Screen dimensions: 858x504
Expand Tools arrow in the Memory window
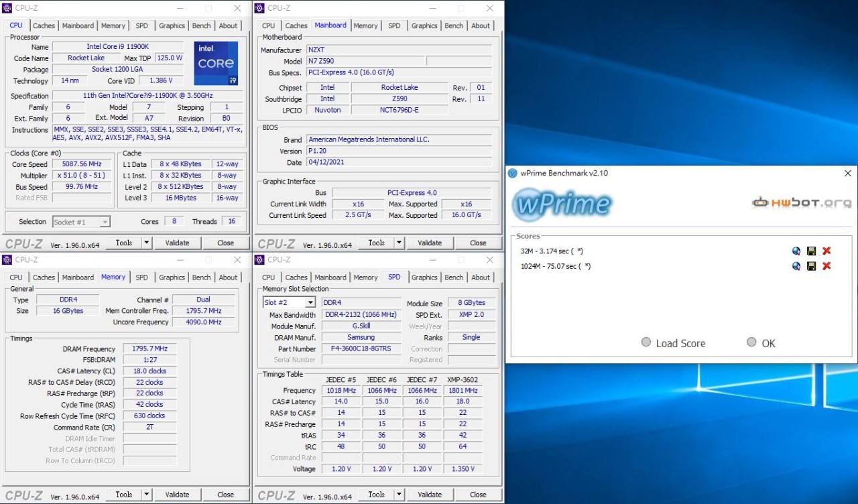(x=147, y=495)
